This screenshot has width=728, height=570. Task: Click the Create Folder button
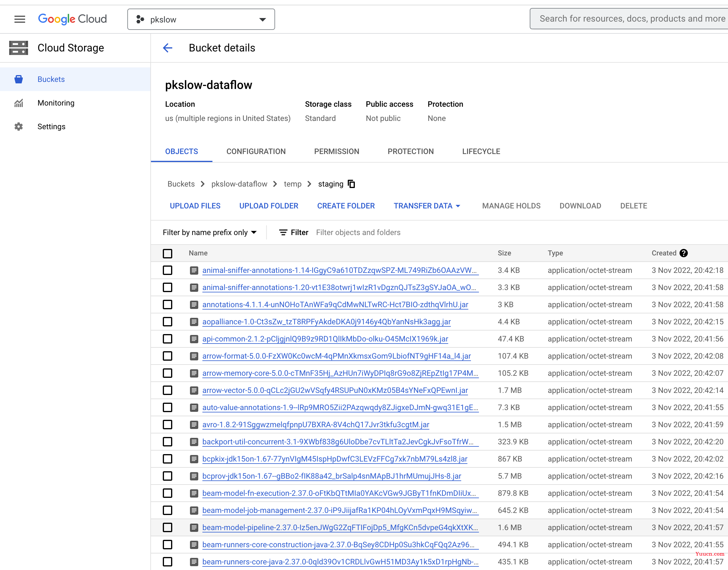[x=346, y=206]
